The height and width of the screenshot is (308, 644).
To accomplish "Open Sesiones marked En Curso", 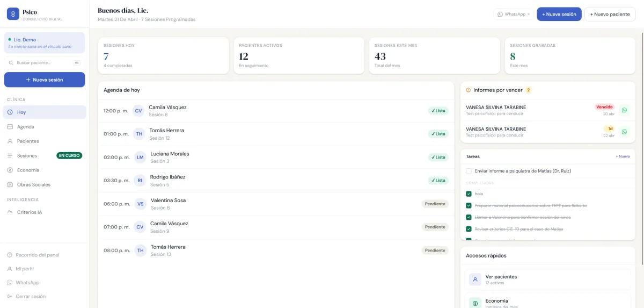I will [27, 156].
